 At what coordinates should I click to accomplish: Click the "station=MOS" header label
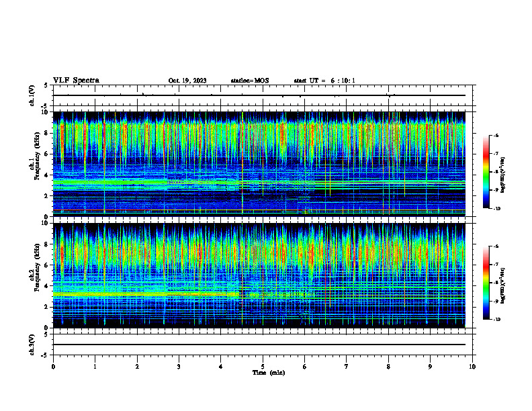tap(250, 81)
